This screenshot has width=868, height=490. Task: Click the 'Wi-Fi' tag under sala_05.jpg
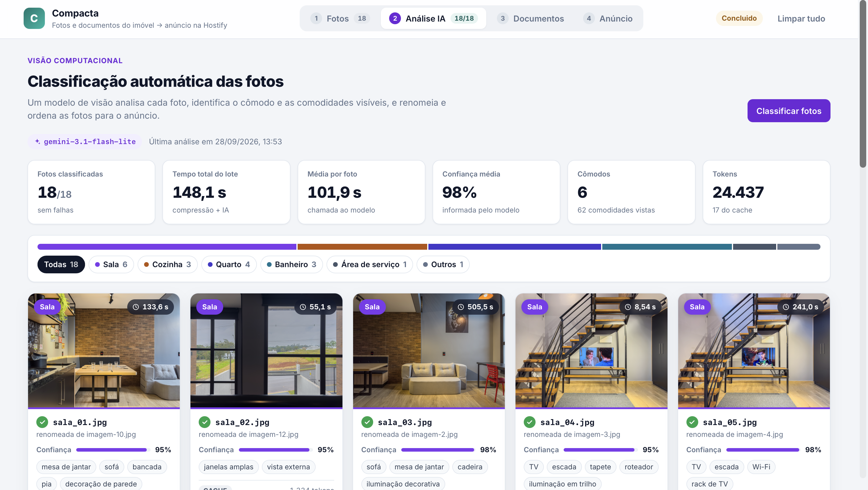pyautogui.click(x=761, y=467)
